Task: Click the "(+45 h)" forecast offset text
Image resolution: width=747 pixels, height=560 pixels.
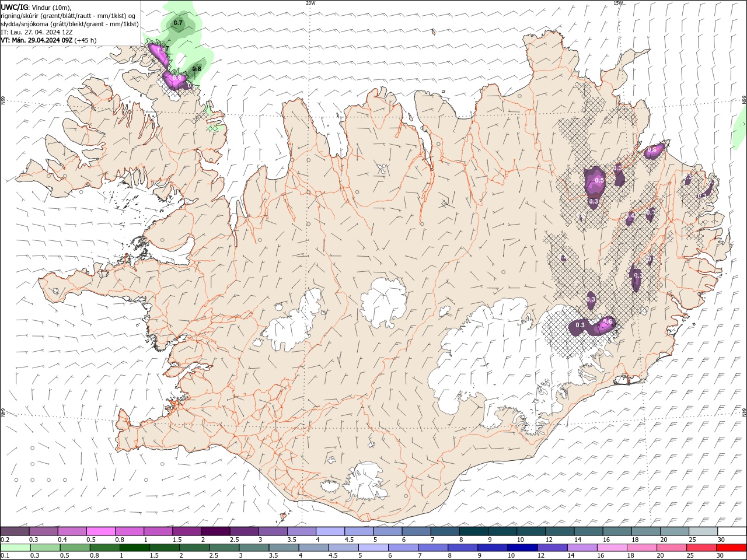Action: tap(85, 40)
